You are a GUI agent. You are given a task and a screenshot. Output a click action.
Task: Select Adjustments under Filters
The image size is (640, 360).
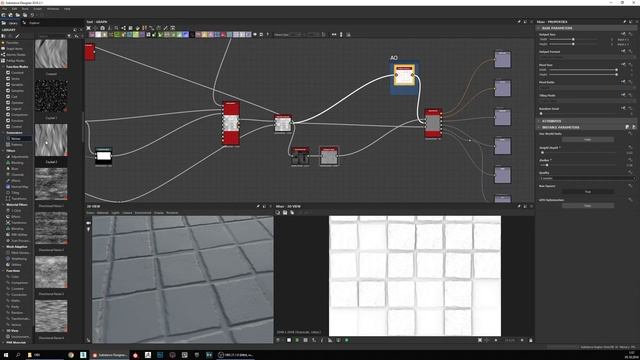pyautogui.click(x=20, y=157)
